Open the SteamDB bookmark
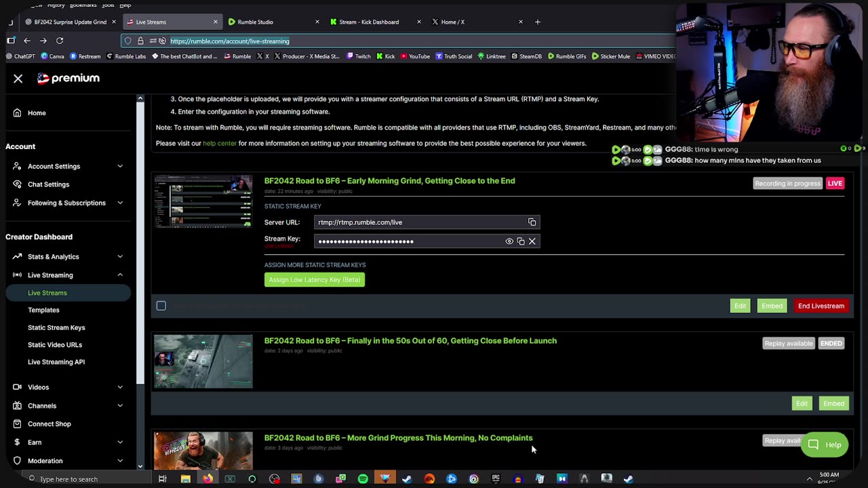 point(527,56)
